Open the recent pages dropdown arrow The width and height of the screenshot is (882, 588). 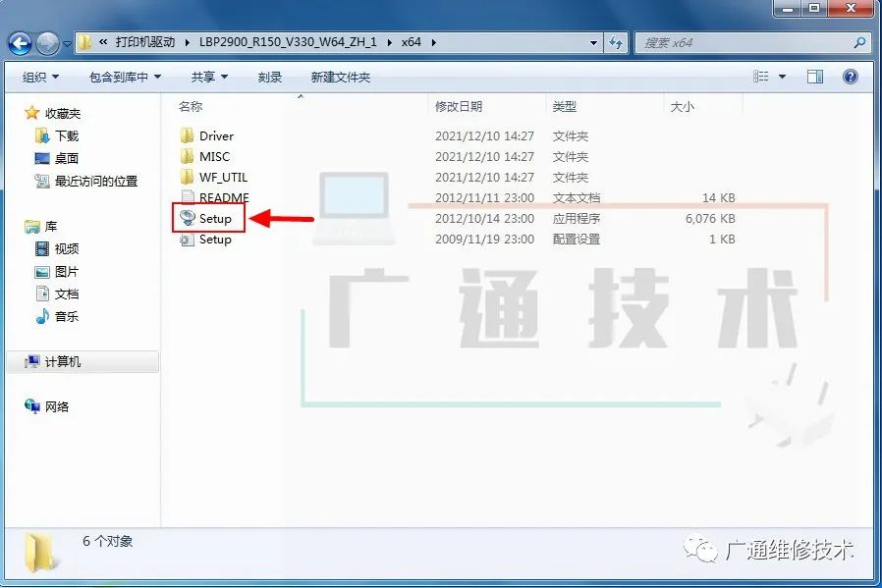pos(67,43)
